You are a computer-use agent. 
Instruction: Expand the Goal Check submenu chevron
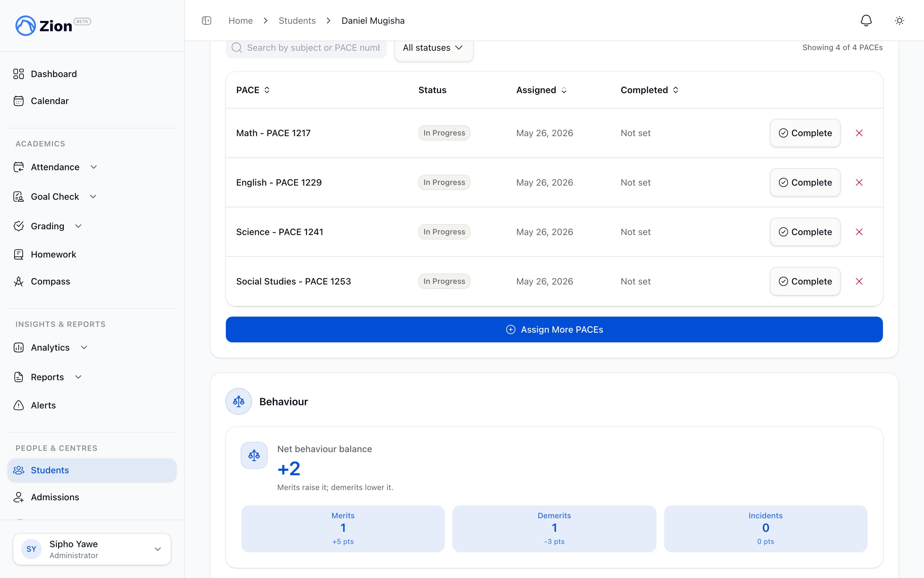93,197
